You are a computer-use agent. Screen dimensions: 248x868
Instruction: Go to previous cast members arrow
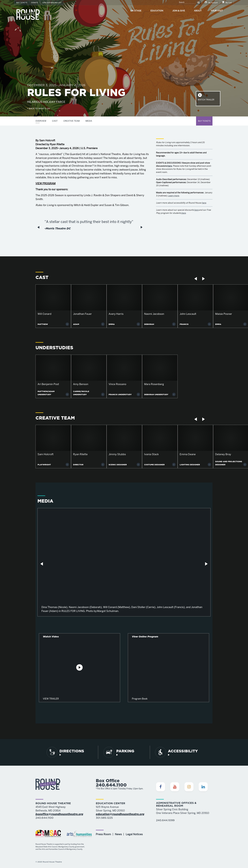pyautogui.click(x=196, y=279)
